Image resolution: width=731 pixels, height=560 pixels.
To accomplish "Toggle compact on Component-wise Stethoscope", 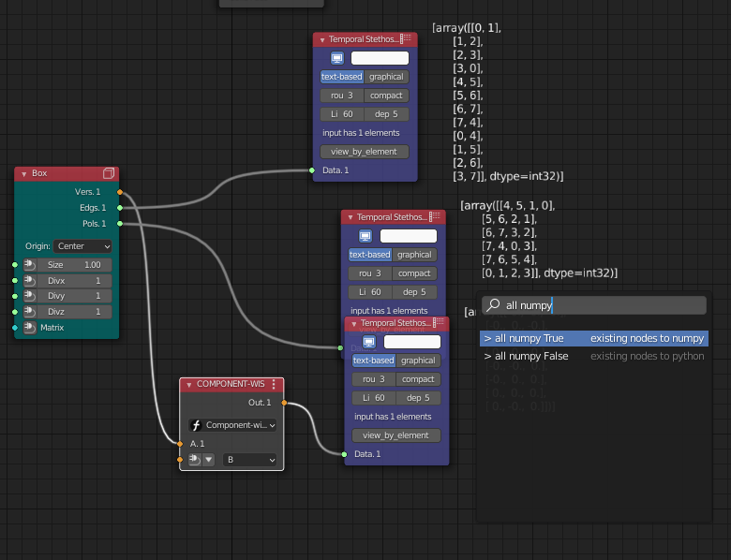I will click(418, 379).
